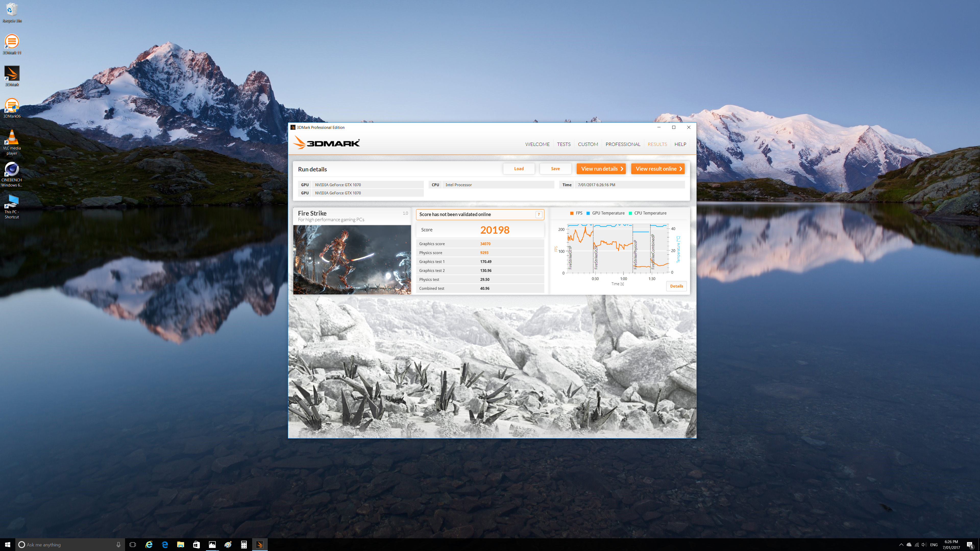Click the Graphics score value 34070

(x=485, y=244)
